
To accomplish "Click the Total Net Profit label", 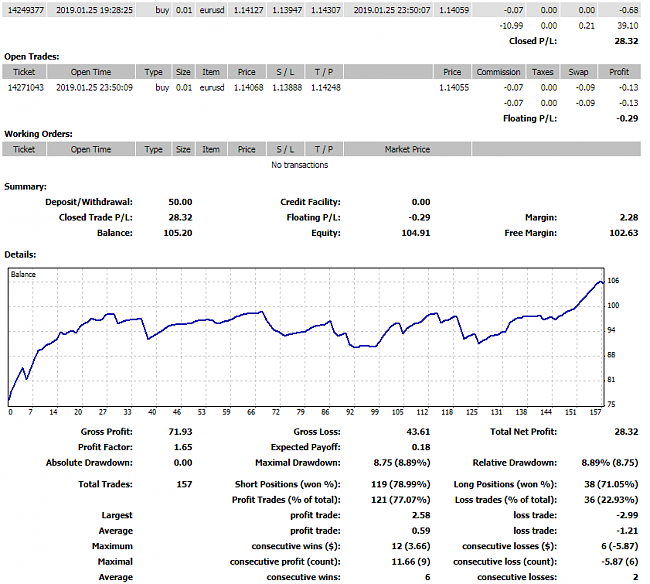I will click(x=523, y=432).
